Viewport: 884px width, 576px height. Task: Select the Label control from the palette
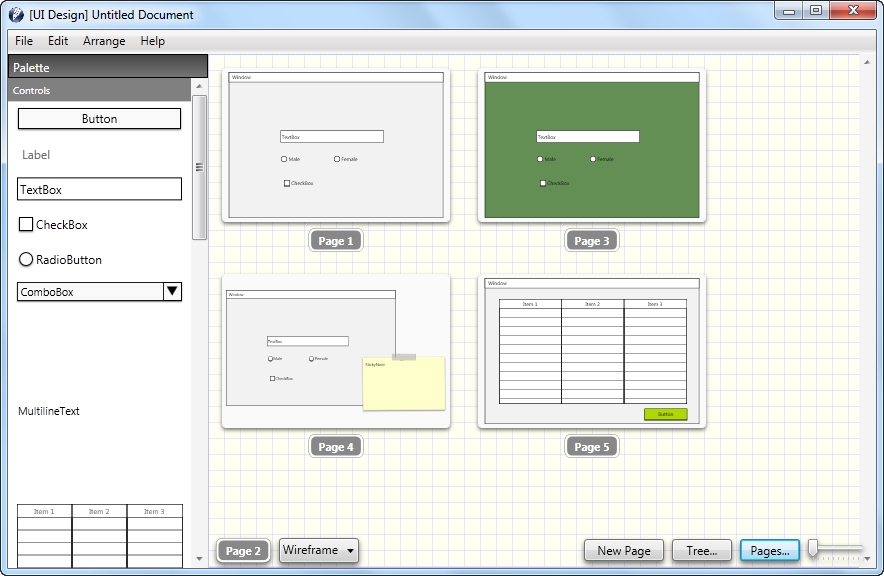pos(36,155)
